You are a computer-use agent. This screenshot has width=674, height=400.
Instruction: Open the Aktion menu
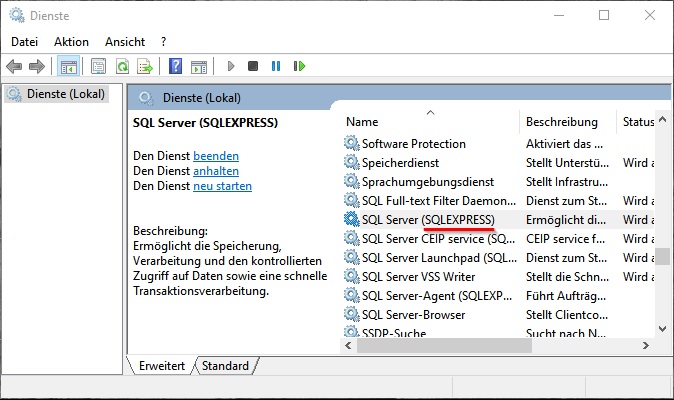click(x=71, y=42)
